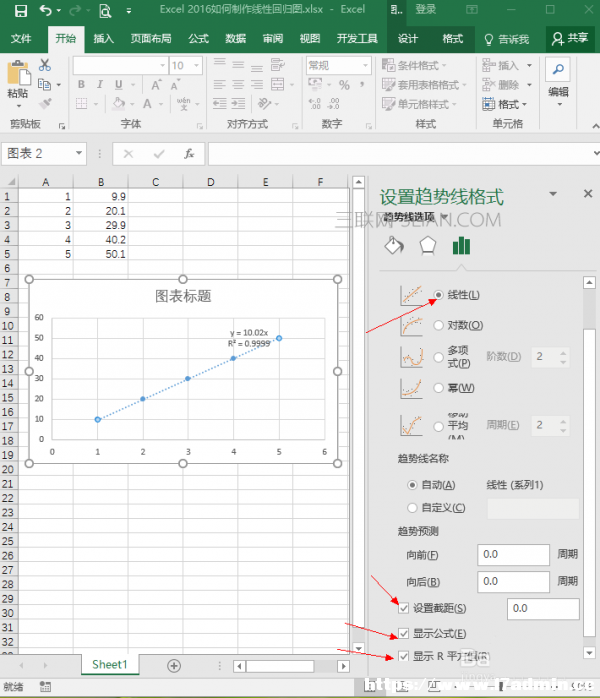Select the Linear trendline radio button
600x698 pixels.
438,295
